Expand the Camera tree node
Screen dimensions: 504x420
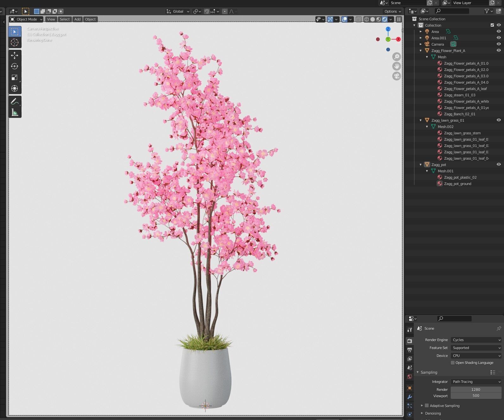[x=421, y=44]
